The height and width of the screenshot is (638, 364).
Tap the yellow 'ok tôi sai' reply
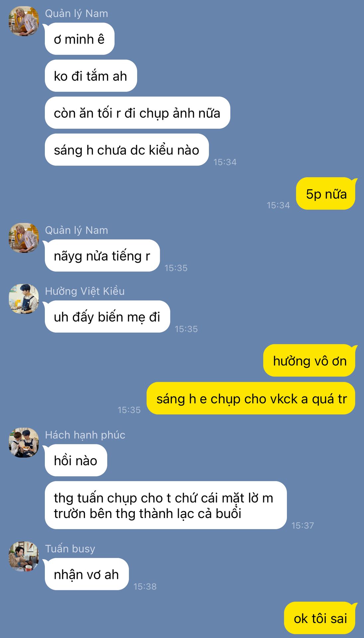(320, 618)
